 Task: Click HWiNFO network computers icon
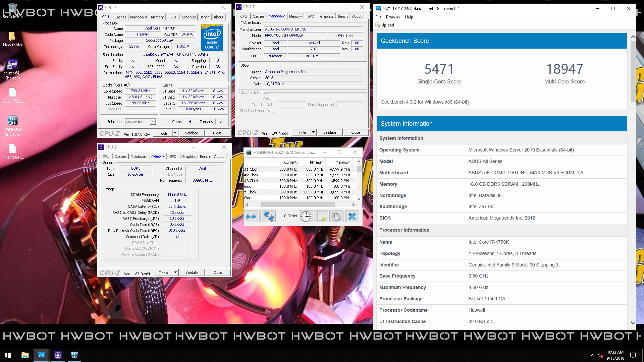tap(268, 217)
